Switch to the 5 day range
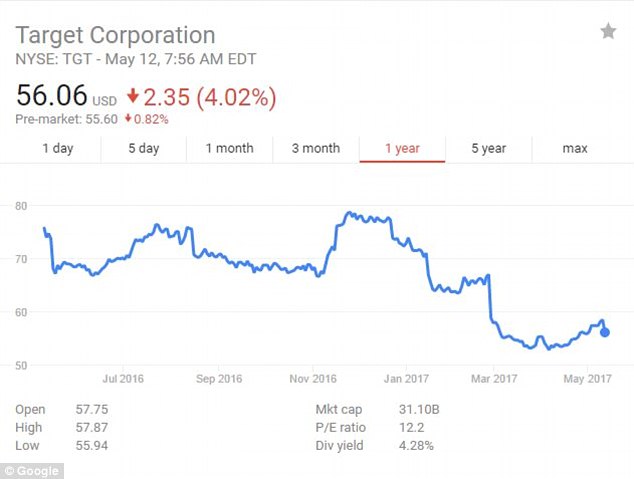This screenshot has height=479, width=634. tap(143, 149)
